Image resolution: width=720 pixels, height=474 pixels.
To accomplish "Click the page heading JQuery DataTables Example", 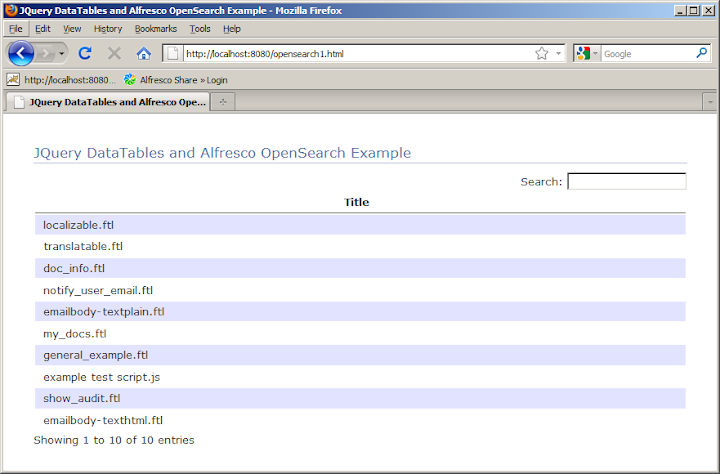I will [x=222, y=152].
